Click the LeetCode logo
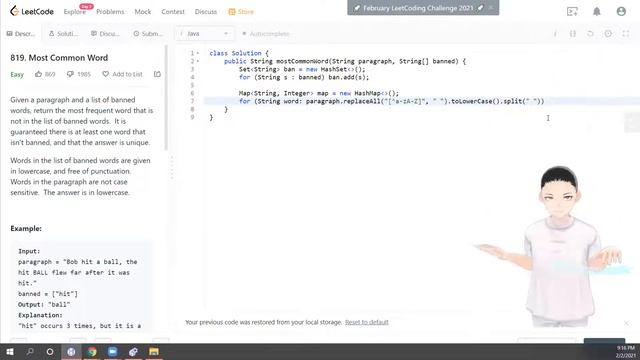 point(32,11)
